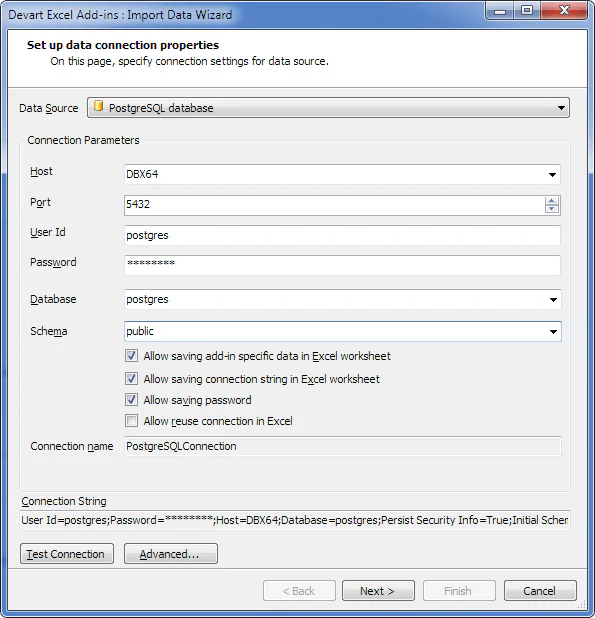Viewport: 595px width, 618px height.
Task: Click the Connection String text box
Action: point(295,520)
